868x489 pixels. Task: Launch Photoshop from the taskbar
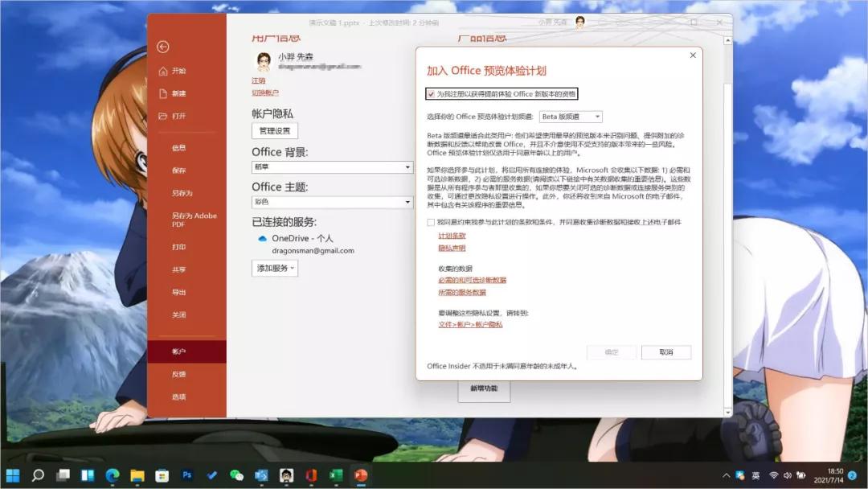[186, 475]
